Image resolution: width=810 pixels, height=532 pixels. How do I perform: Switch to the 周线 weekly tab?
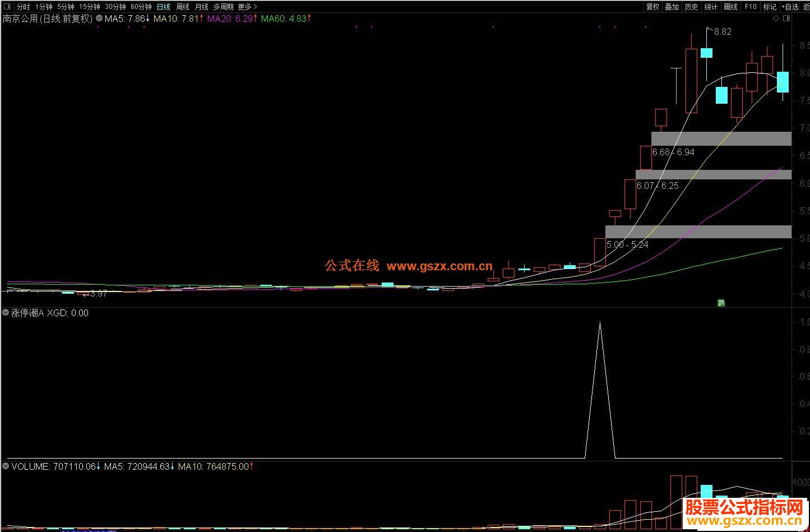tap(183, 7)
